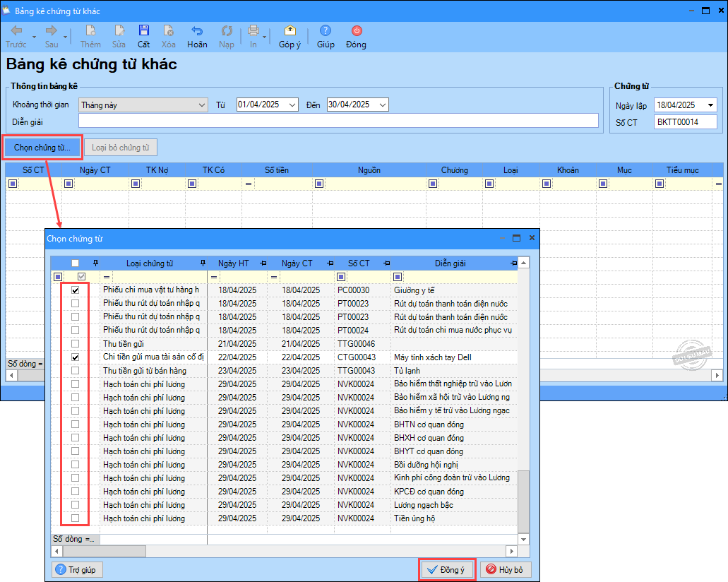Sort by Loại chứng từ column header
The width and height of the screenshot is (728, 582).
tap(150, 263)
